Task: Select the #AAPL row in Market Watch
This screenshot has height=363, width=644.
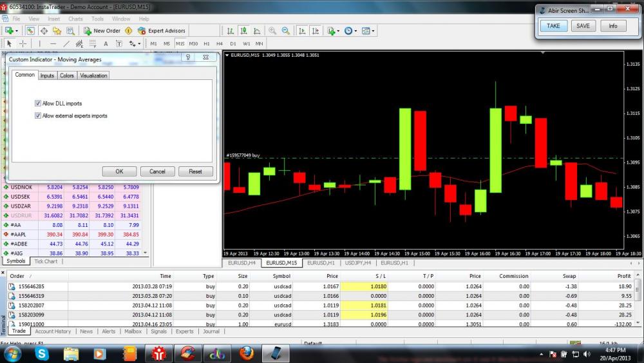Action: coord(72,234)
